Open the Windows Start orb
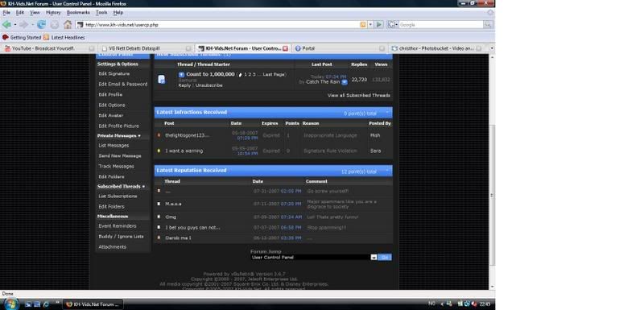Image resolution: width=644 pixels, height=310 pixels. [10, 304]
